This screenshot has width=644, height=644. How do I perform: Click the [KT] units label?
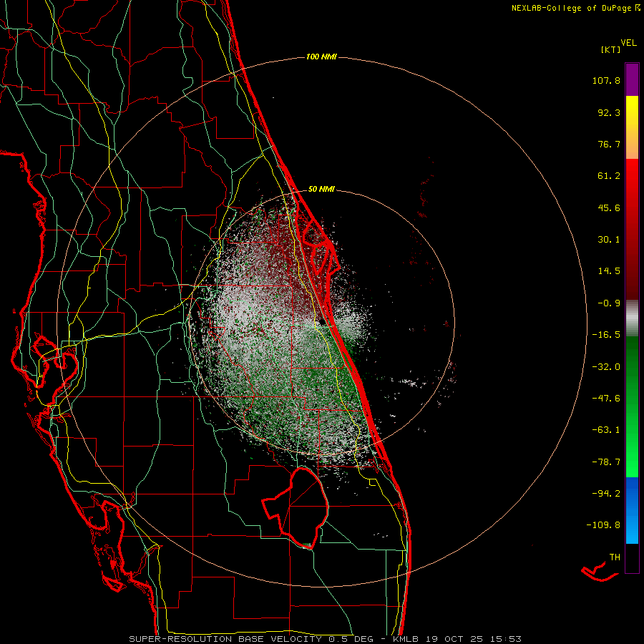tap(610, 49)
